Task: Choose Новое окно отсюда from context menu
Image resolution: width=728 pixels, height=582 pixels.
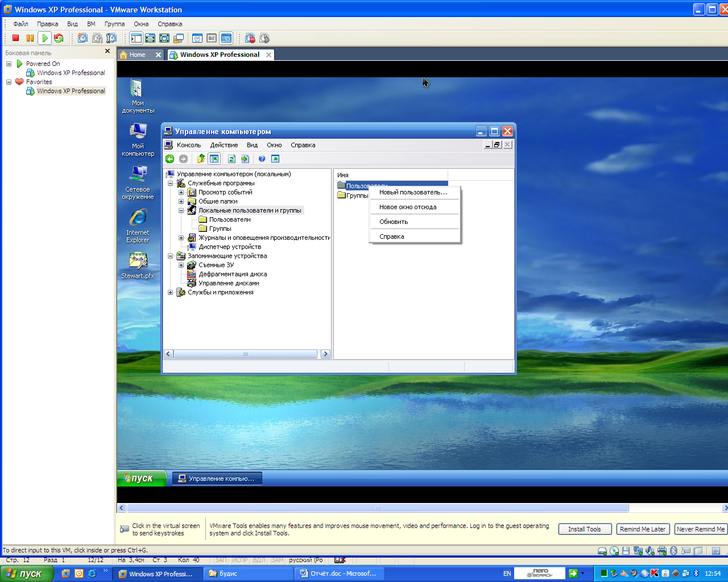Action: tap(415, 207)
